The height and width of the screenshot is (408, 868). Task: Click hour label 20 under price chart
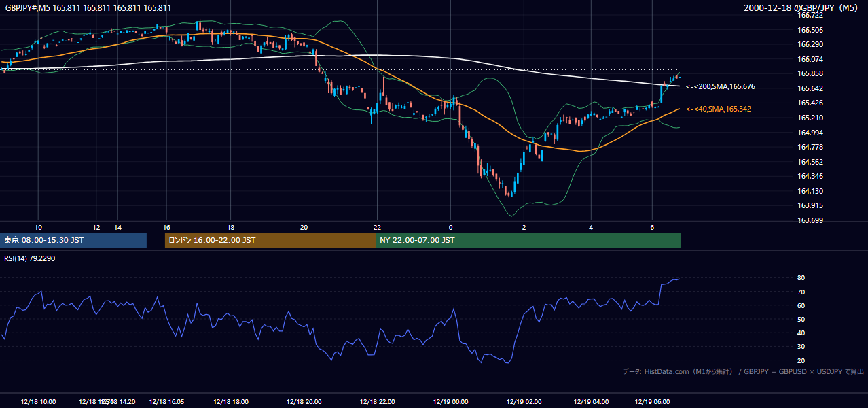[304, 227]
